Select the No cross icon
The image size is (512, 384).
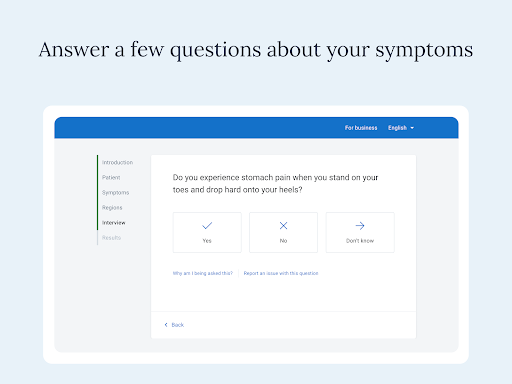283,226
